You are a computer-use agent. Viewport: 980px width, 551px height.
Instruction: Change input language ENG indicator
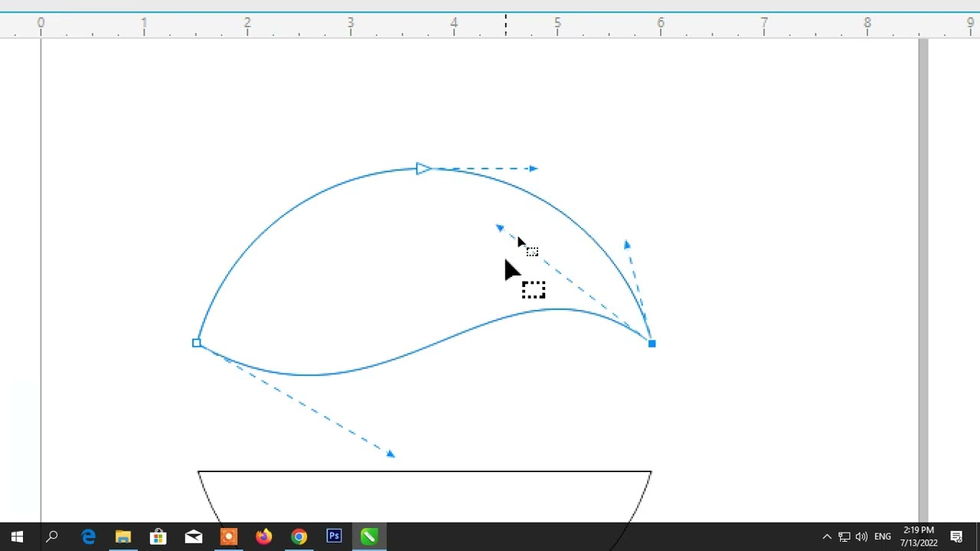point(883,536)
